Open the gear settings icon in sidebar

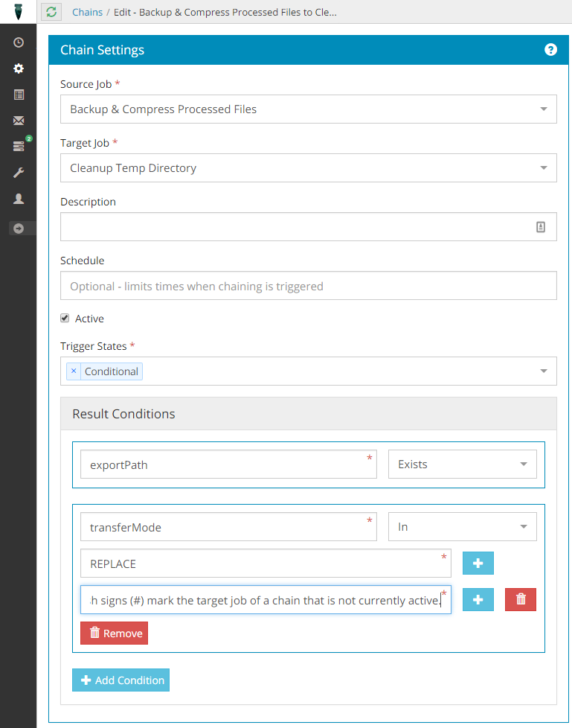coord(19,68)
